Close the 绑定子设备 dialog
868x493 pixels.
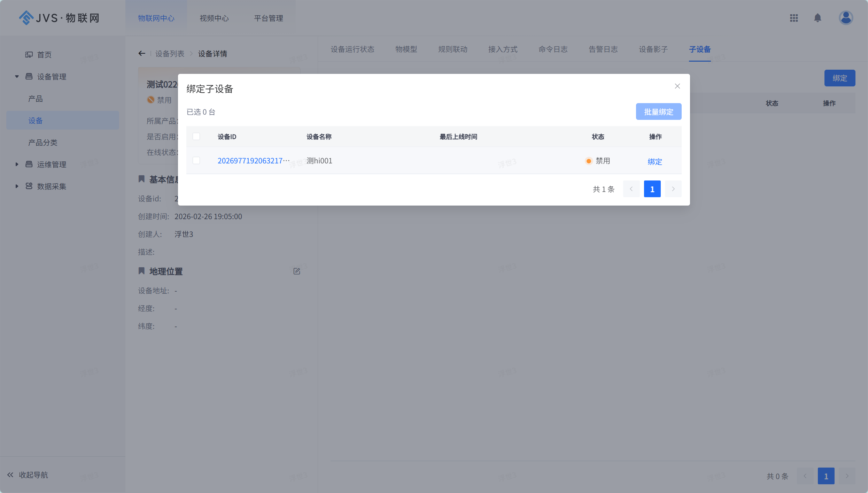coord(677,86)
